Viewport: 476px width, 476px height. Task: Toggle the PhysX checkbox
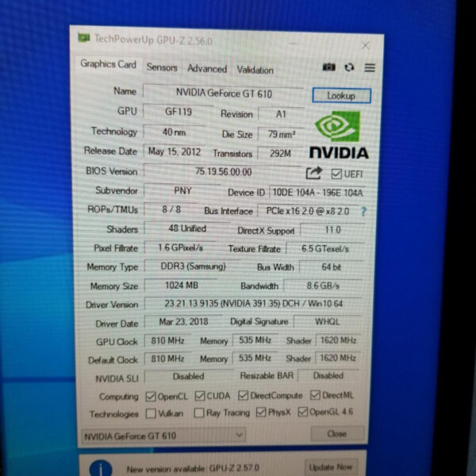tap(261, 412)
